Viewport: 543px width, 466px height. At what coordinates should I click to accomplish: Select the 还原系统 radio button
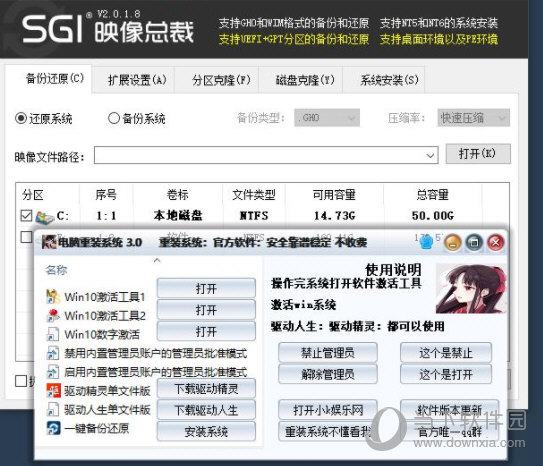[21, 118]
